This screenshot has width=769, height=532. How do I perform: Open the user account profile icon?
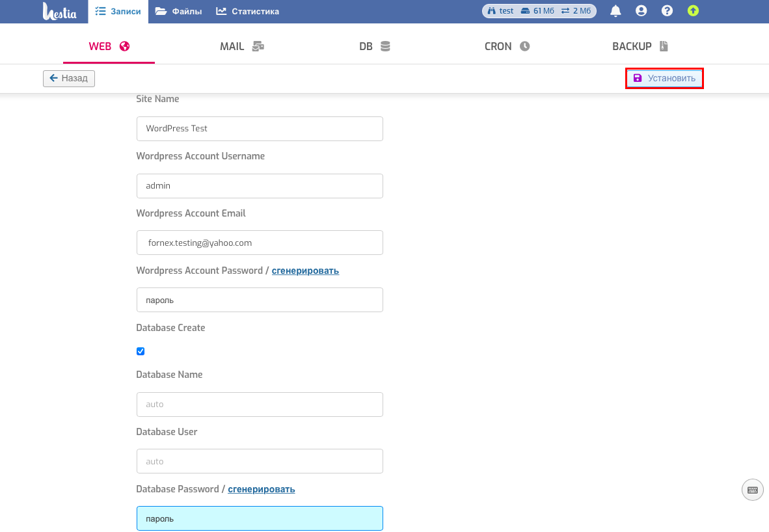coord(641,11)
